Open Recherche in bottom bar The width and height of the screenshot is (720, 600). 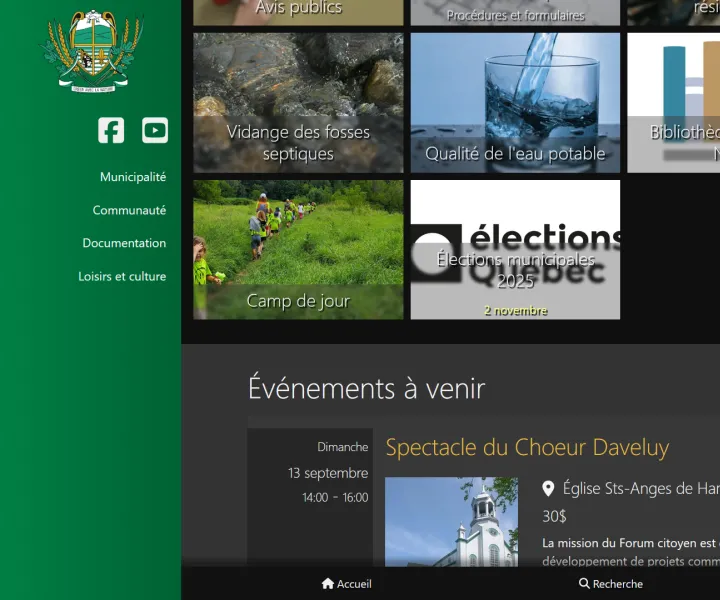point(611,583)
